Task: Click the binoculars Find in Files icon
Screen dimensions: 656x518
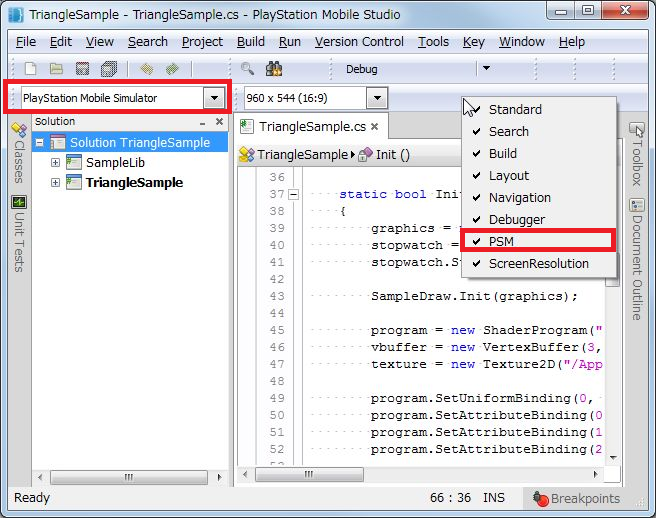Action: tap(273, 69)
